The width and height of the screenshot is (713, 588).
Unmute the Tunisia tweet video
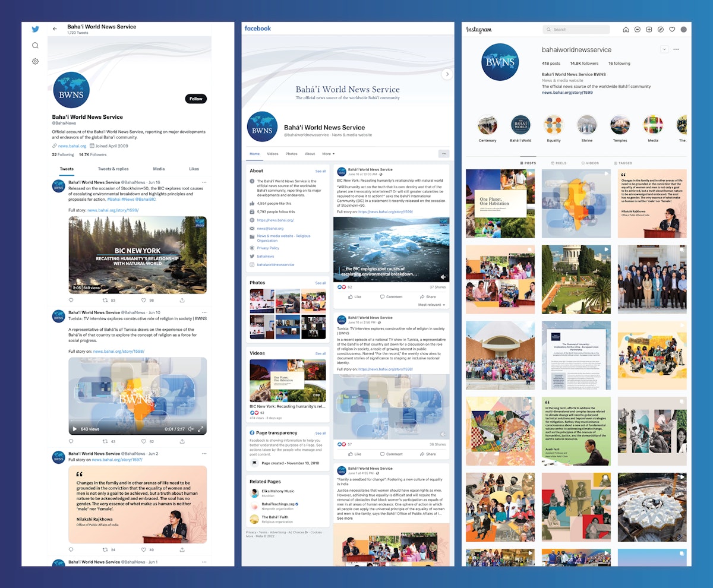pyautogui.click(x=191, y=429)
